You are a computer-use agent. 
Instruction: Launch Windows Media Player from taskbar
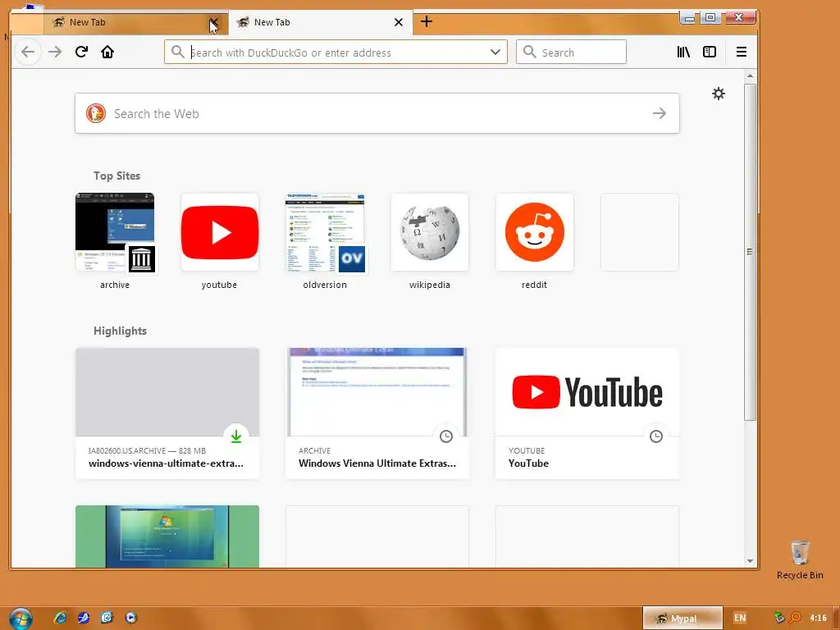pos(131,618)
